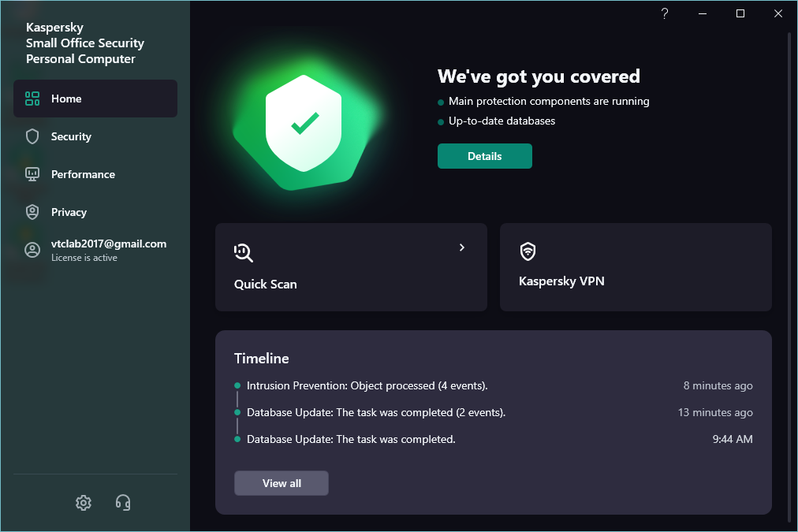The image size is (798, 532).
Task: Click the Security shield icon
Action: click(32, 136)
